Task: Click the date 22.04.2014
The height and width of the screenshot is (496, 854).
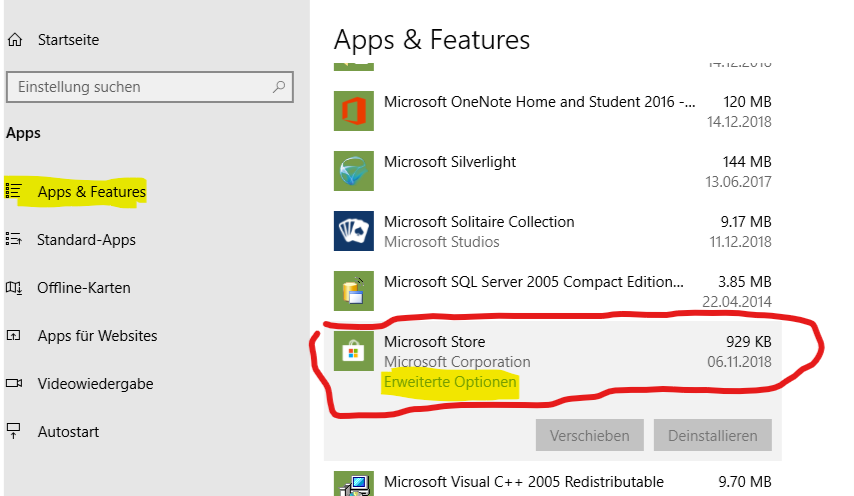Action: coord(737,302)
